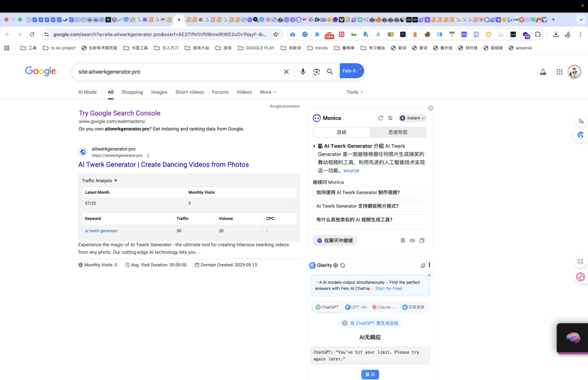Open the adsense bookmark

(520, 48)
